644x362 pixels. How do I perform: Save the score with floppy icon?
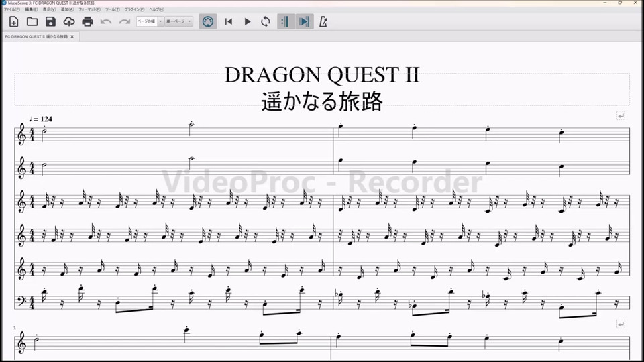50,21
